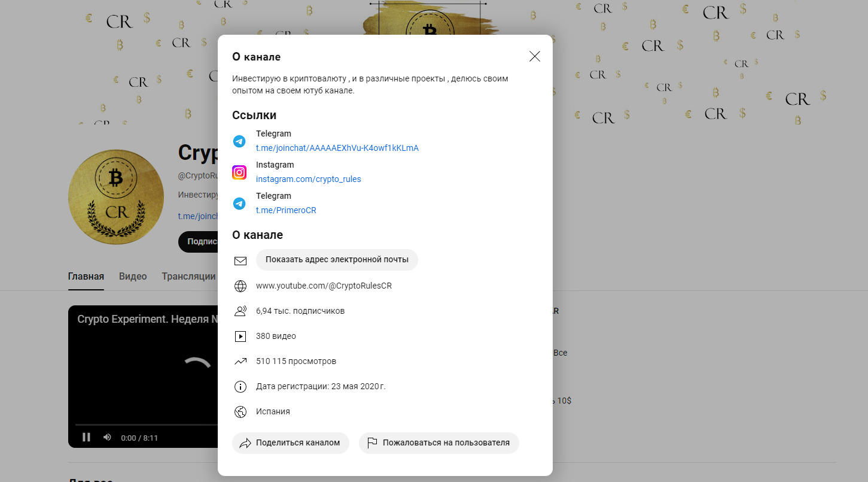This screenshot has height=482, width=868.
Task: Click the trending views arrow icon
Action: (x=240, y=362)
